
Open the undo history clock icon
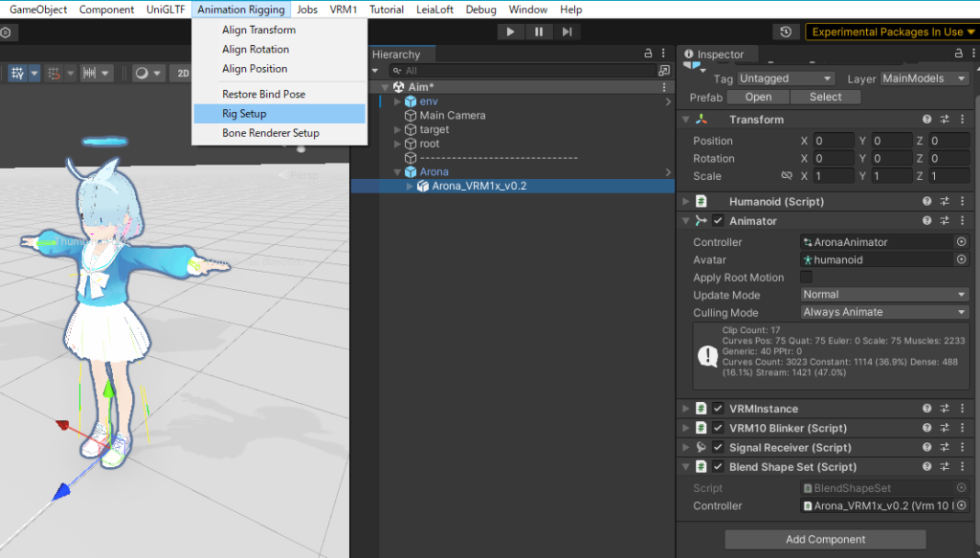point(786,32)
